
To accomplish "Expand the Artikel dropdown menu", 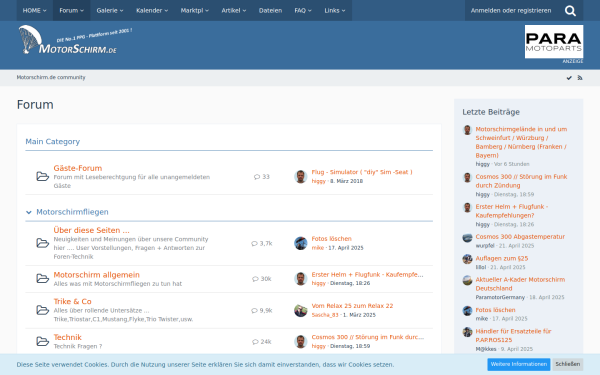I will pyautogui.click(x=234, y=10).
